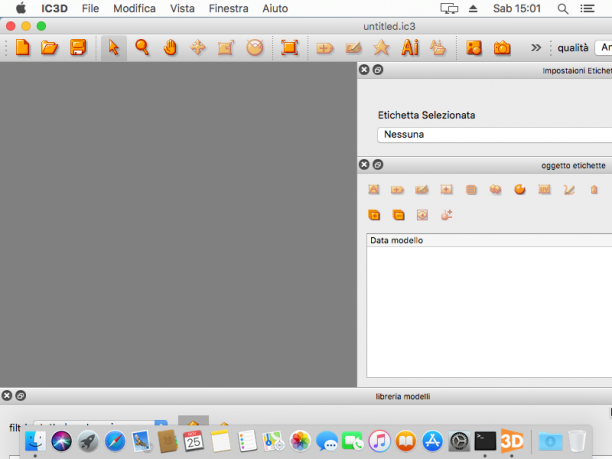The image size is (612, 459).
Task: Open the Vista menu
Action: 182,8
